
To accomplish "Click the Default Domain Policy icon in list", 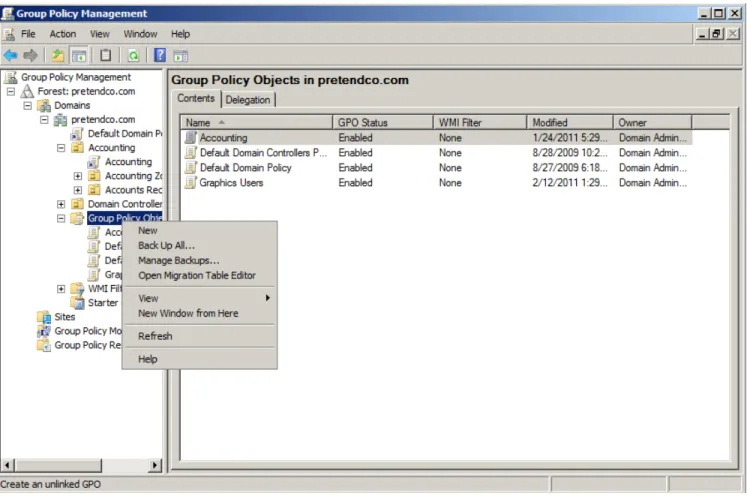I will (191, 168).
